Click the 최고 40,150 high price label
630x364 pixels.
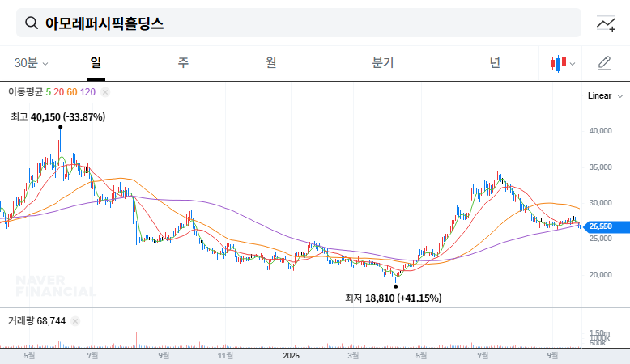[57, 117]
